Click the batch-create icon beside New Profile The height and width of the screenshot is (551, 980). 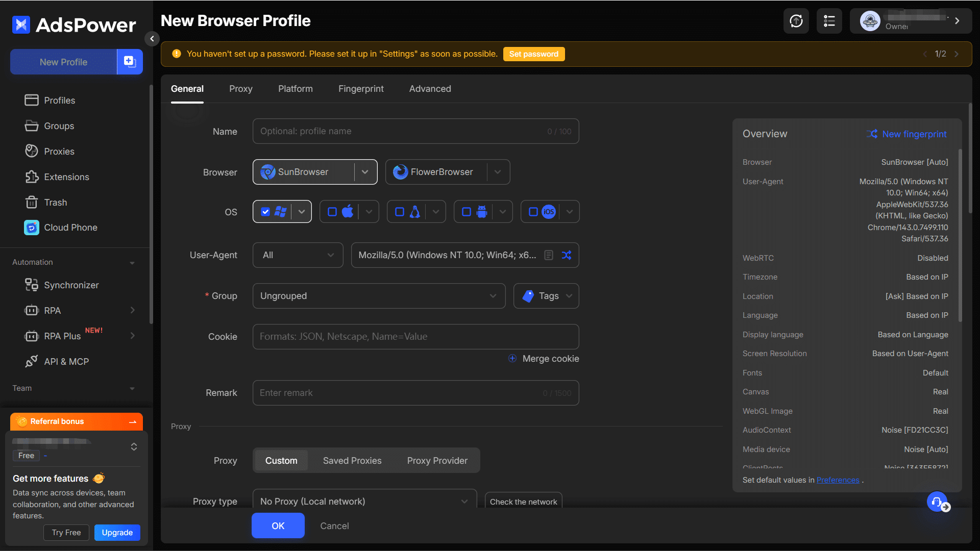coord(130,62)
